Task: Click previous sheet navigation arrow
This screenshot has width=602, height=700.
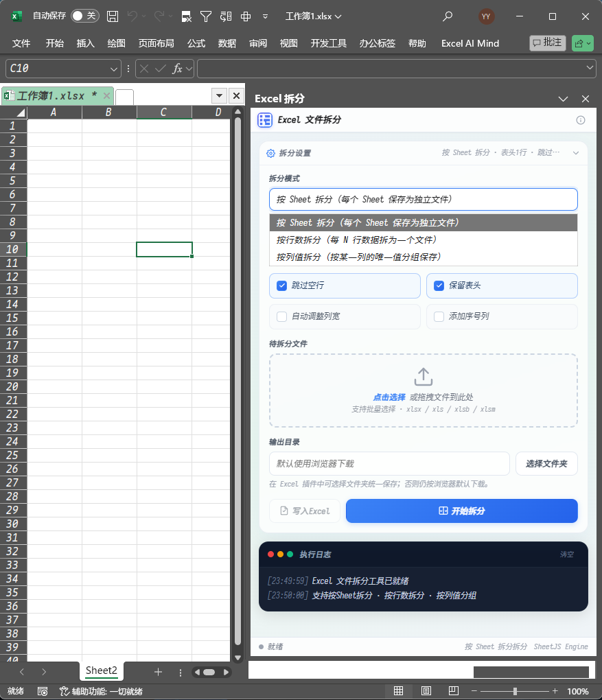Action: coord(22,672)
